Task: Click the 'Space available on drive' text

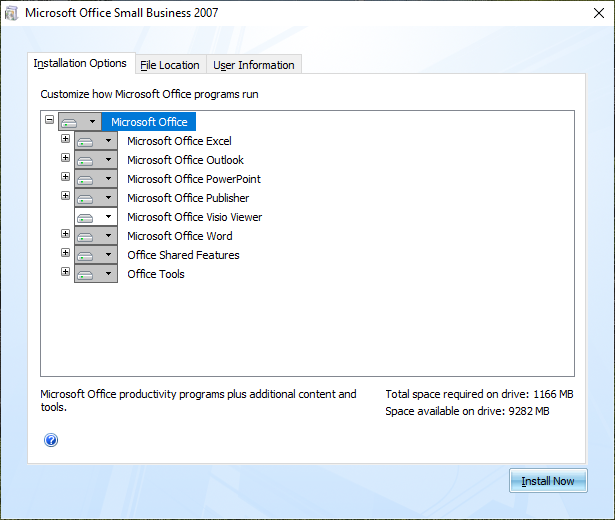Action: point(467,411)
